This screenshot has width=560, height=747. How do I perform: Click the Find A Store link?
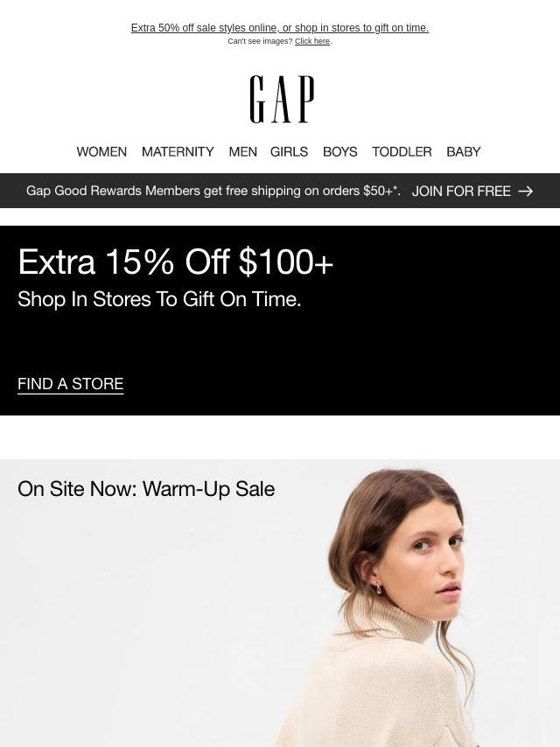tap(71, 384)
